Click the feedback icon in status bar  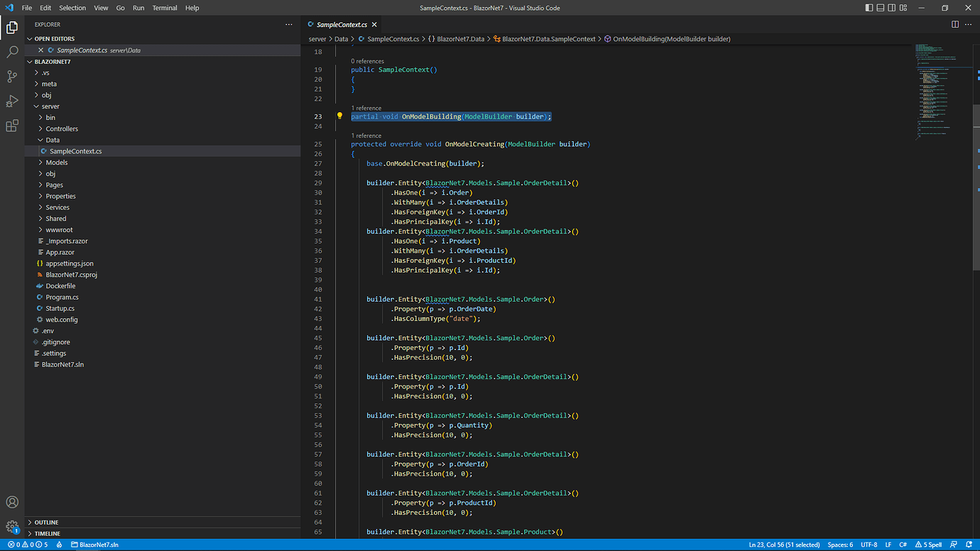[x=954, y=545]
